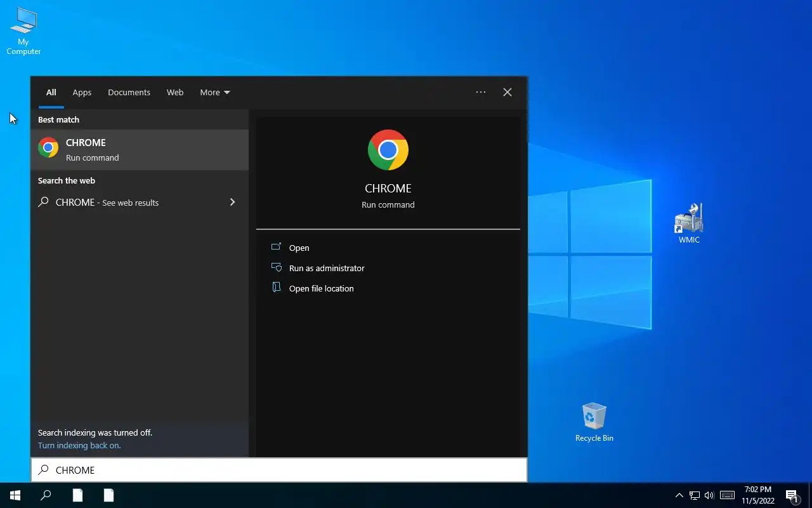812x508 pixels.
Task: Click in the CHROME search input field
Action: click(x=279, y=470)
